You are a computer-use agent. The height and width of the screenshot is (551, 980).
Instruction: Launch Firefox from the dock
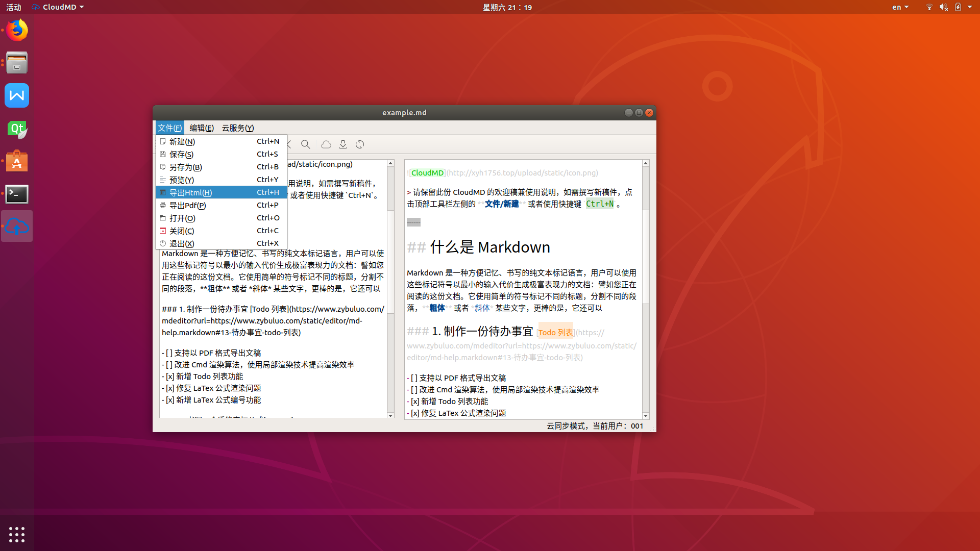point(17,30)
